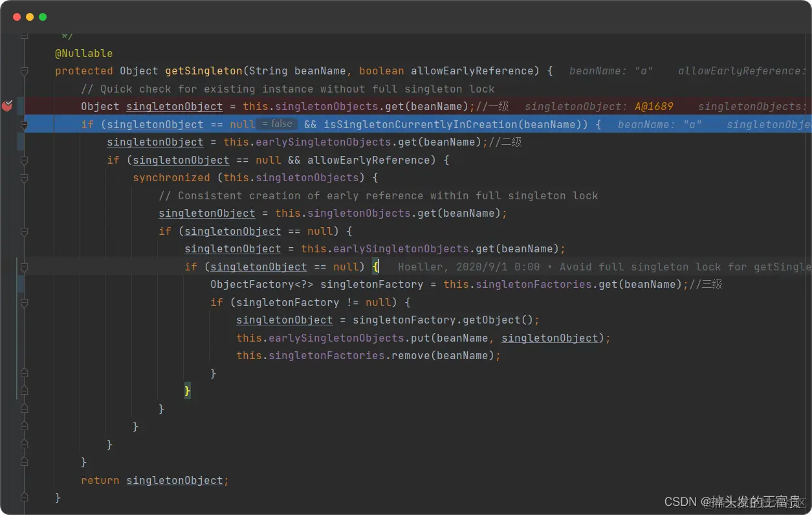Click the 'synchronized' keyword

171,178
